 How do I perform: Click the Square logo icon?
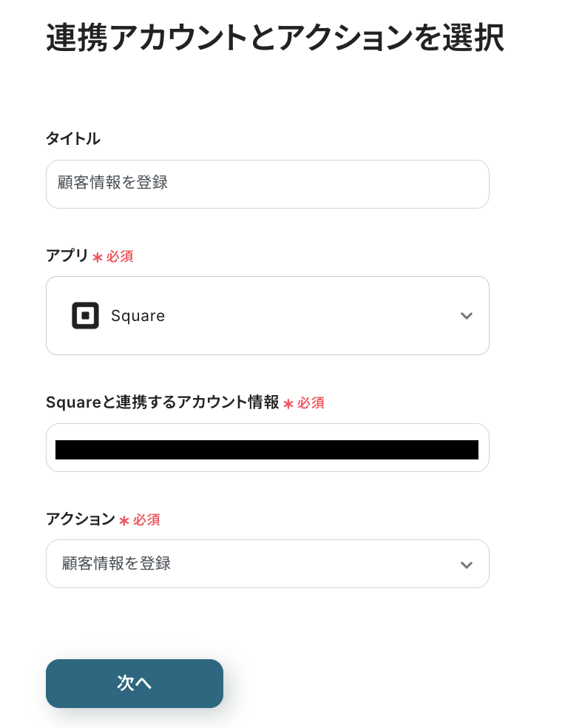click(85, 316)
